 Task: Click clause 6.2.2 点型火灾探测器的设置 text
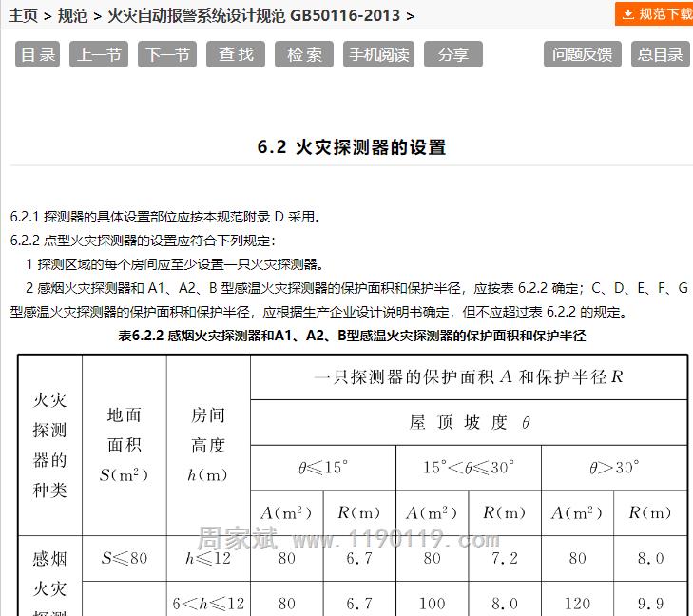pyautogui.click(x=143, y=241)
